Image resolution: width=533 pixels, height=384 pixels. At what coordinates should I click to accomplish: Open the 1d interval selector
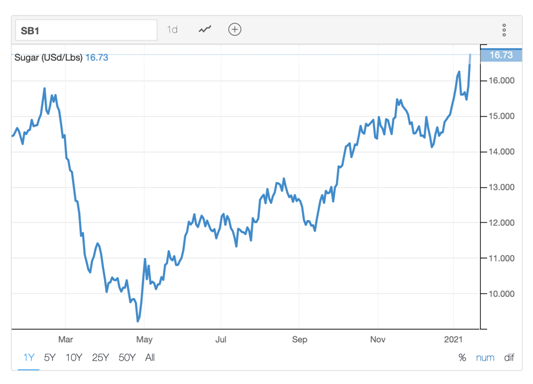tap(172, 30)
